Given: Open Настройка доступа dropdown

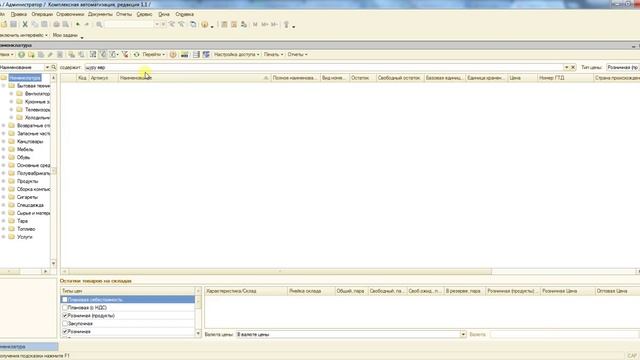Looking at the screenshot, I should (x=237, y=54).
